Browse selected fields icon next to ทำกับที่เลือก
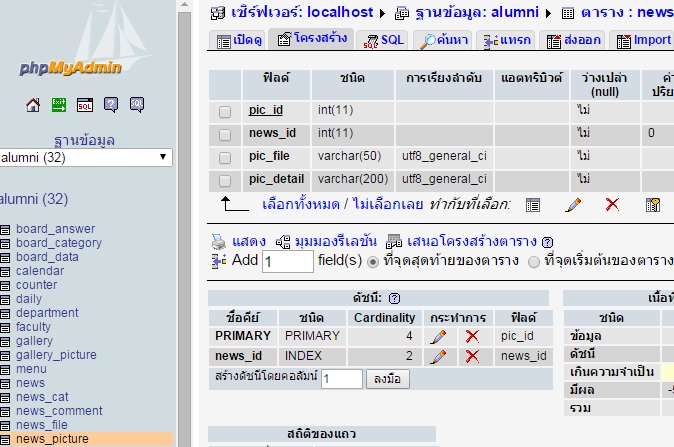674x447 pixels. [x=533, y=205]
